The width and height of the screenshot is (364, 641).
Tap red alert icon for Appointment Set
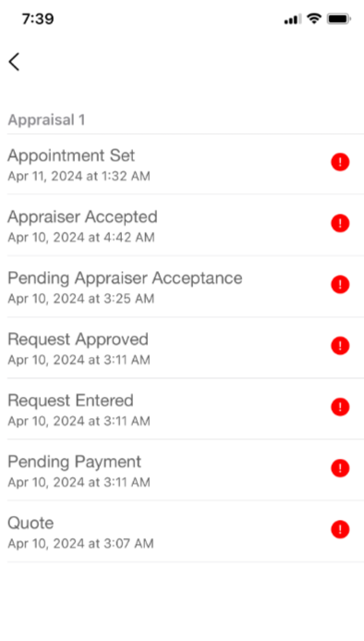[x=340, y=162]
